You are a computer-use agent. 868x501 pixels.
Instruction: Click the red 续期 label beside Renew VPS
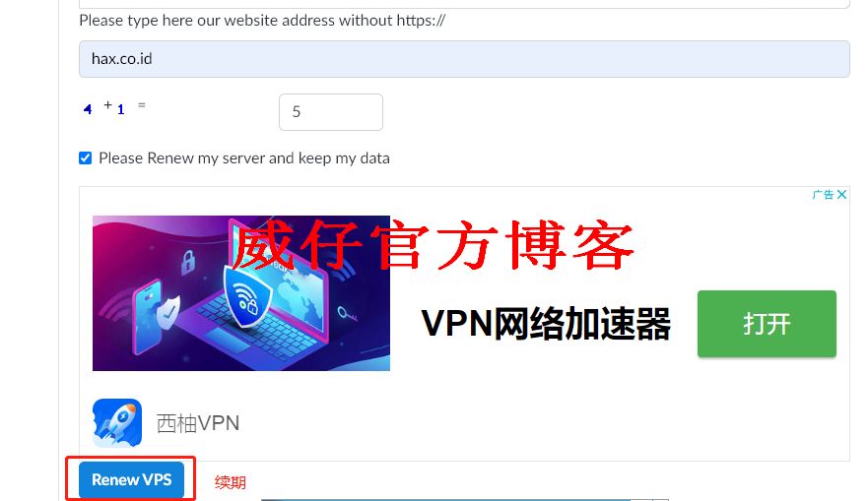coord(231,482)
